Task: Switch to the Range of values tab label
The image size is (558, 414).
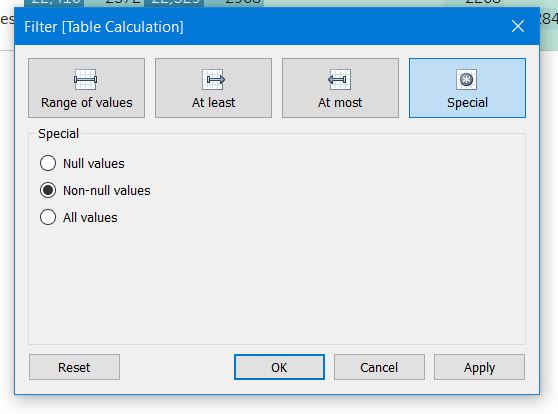Action: point(86,103)
